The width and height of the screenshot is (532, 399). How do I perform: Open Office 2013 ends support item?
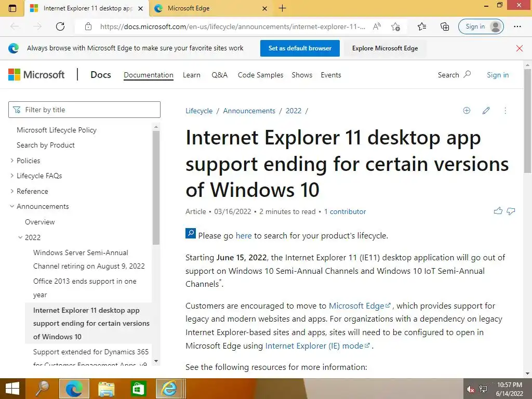pyautogui.click(x=85, y=288)
